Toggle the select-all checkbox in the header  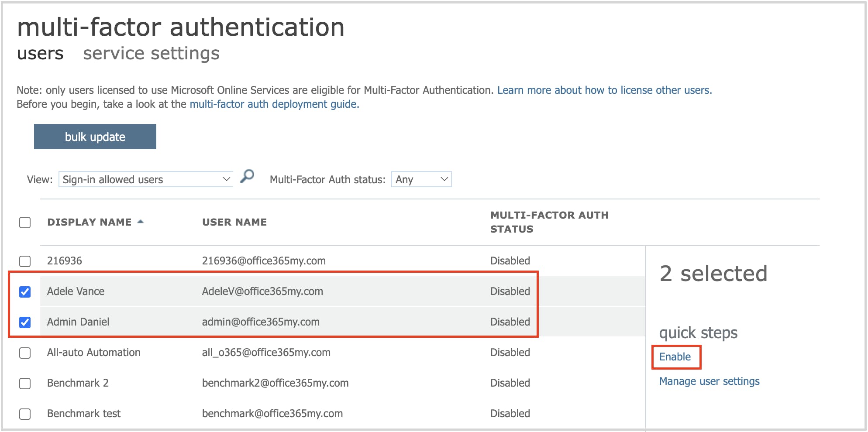(x=25, y=223)
